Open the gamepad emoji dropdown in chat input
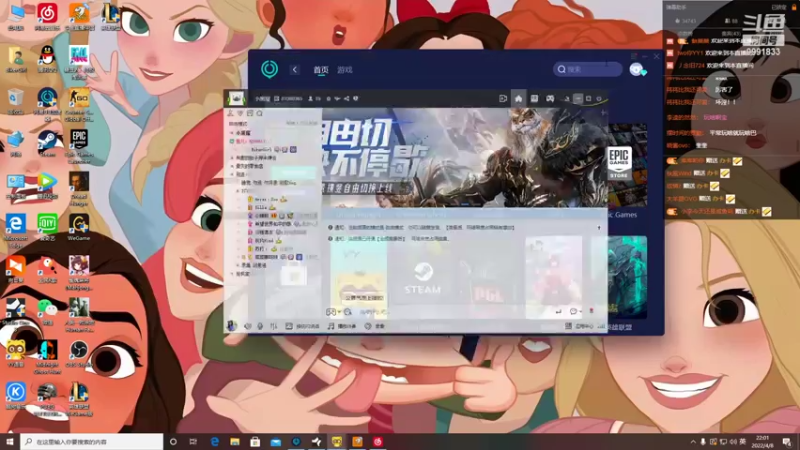 point(334,312)
